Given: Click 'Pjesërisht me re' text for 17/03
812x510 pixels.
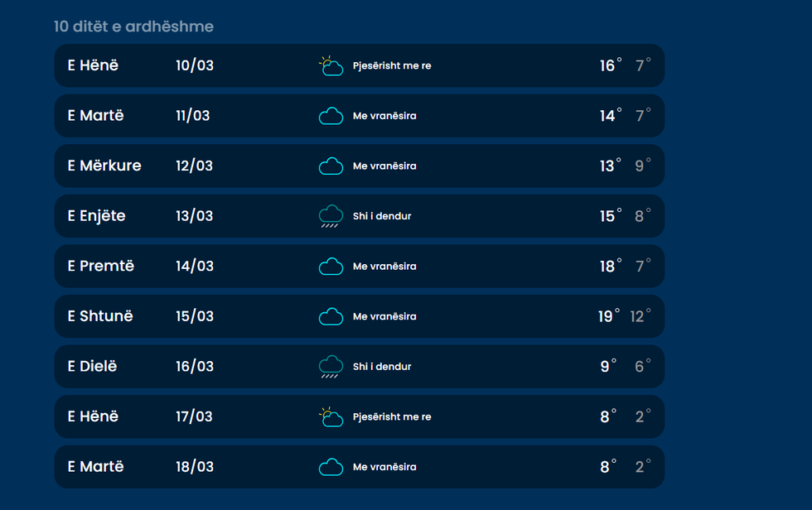Looking at the screenshot, I should (x=392, y=417).
